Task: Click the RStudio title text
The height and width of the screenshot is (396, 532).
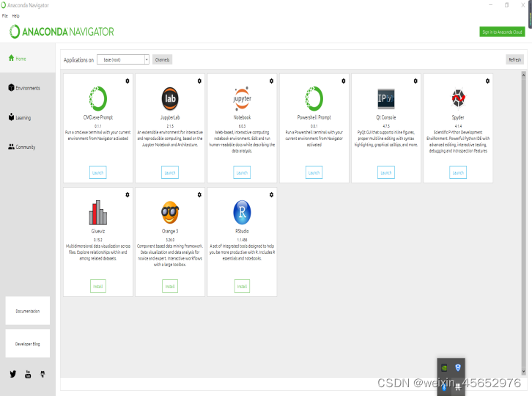Action: click(242, 231)
